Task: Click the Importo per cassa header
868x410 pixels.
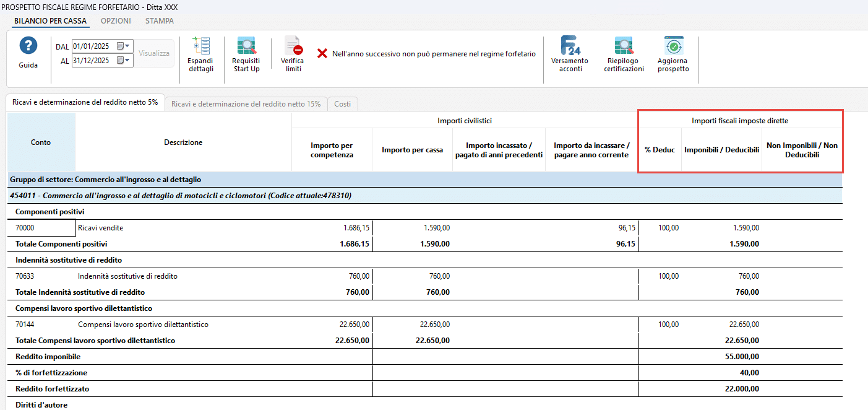Action: pos(413,150)
